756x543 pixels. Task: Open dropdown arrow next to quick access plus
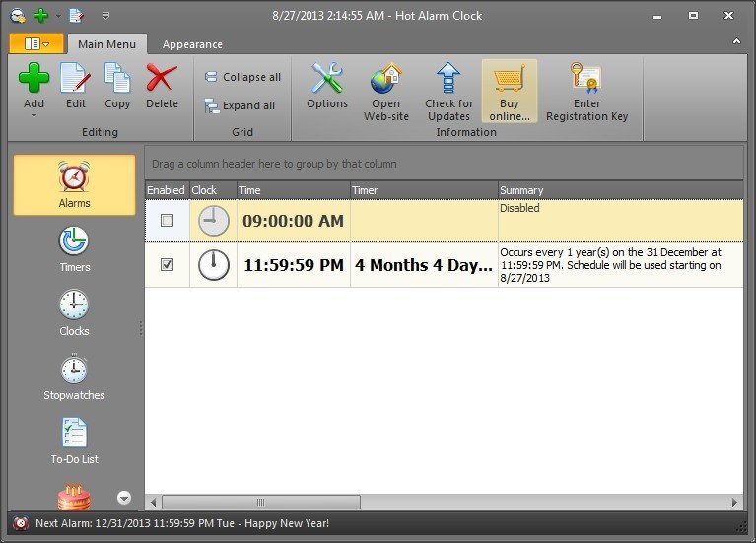[58, 16]
